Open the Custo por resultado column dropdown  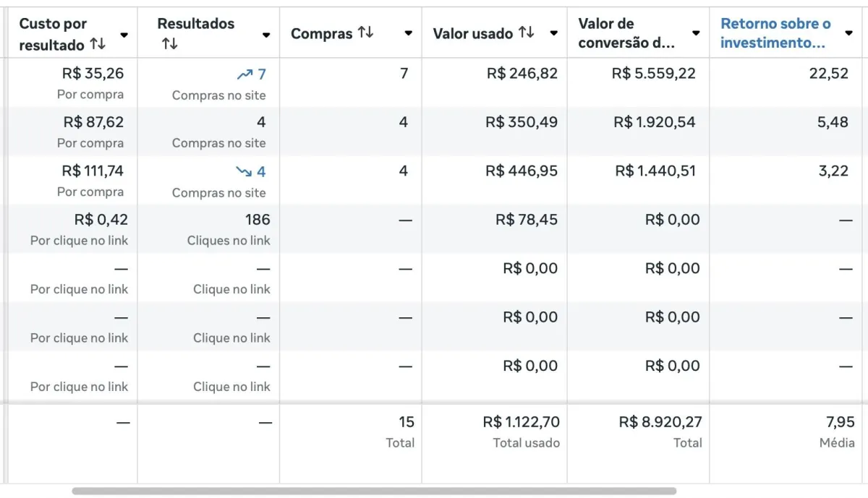tap(124, 34)
